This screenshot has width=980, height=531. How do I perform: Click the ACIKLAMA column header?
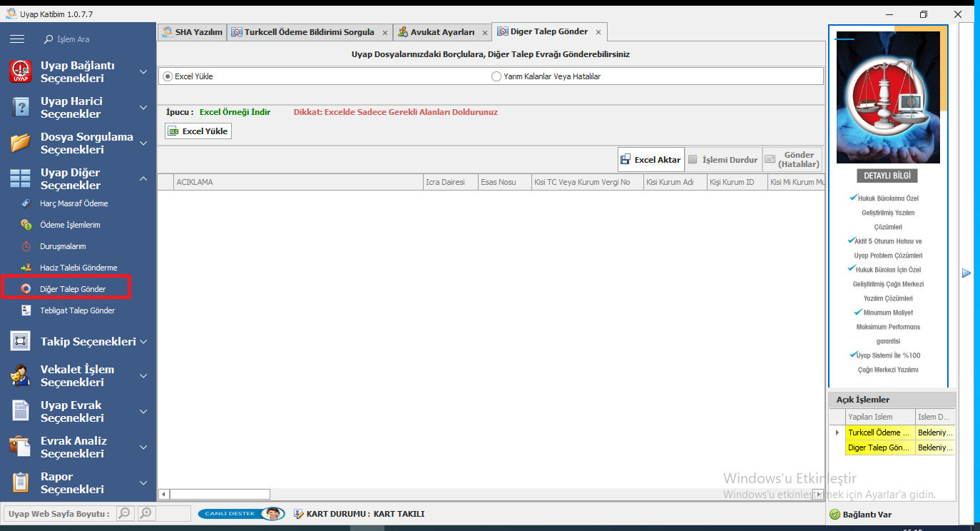298,182
